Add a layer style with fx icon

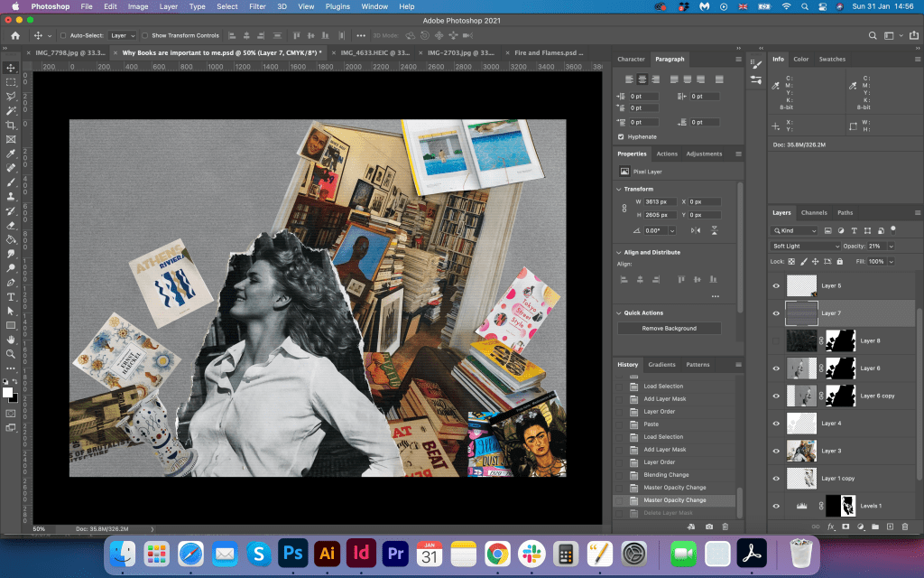point(831,526)
